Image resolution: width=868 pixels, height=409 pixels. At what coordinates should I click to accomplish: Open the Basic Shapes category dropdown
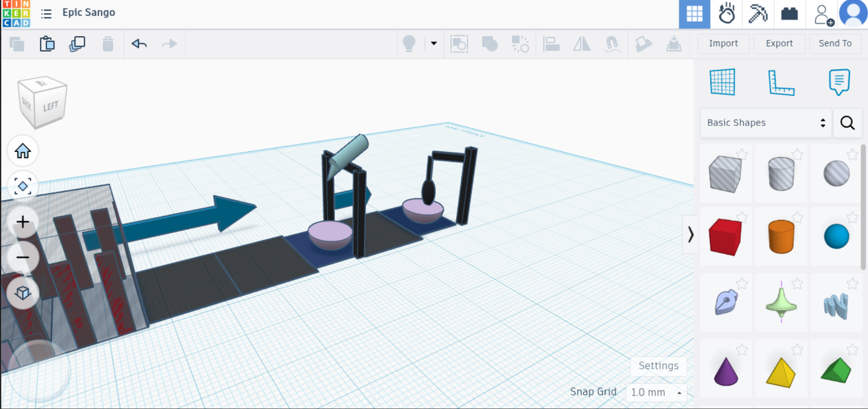point(766,123)
